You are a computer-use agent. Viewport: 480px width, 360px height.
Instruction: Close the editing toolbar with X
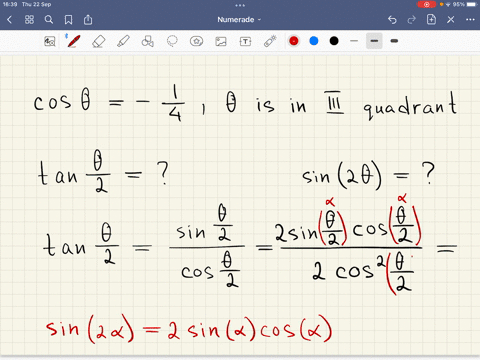point(451,20)
